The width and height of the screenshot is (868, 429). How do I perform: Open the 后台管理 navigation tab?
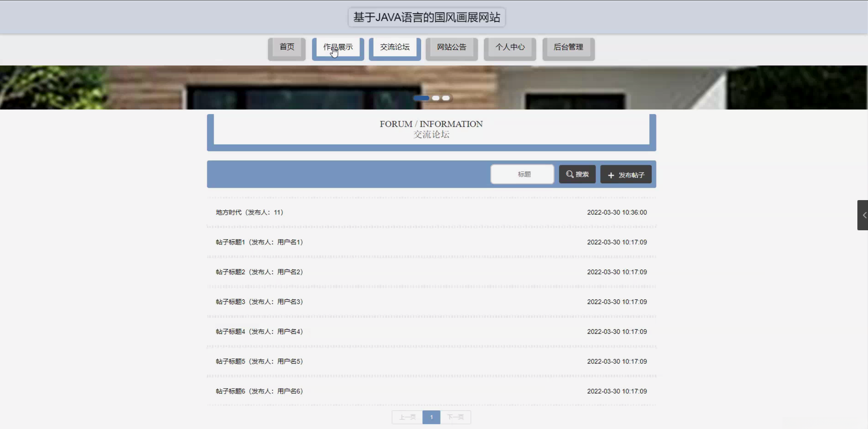(x=568, y=47)
